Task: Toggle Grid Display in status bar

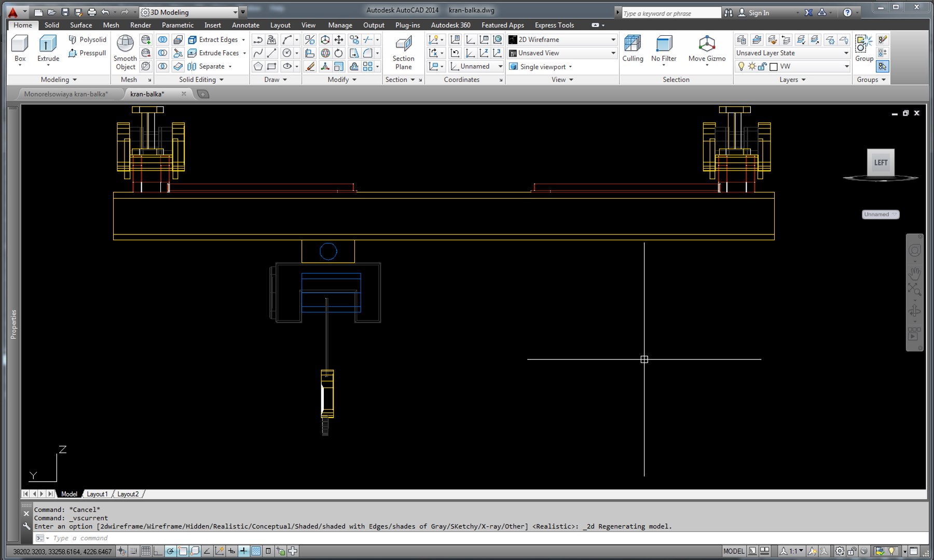Action: click(x=146, y=551)
